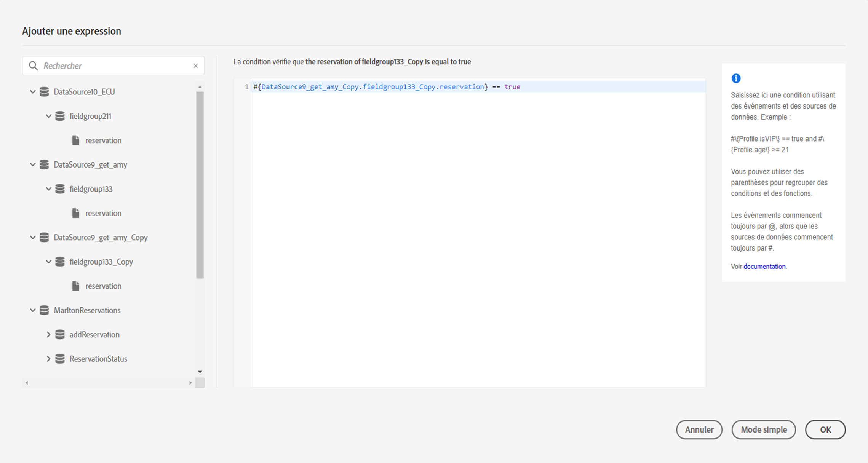This screenshot has height=463, width=868.
Task: Select the fieldgroup133 tree item
Action: (91, 189)
